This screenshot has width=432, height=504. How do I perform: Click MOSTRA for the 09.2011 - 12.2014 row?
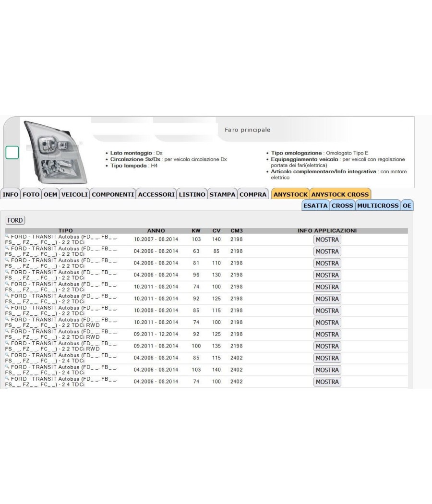[x=327, y=335]
